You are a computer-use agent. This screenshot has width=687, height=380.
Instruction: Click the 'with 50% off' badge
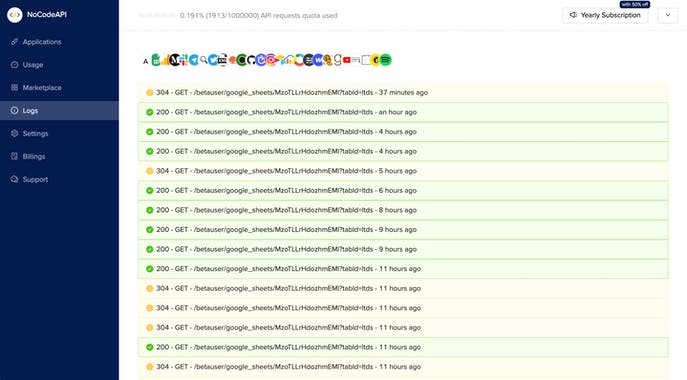pyautogui.click(x=634, y=4)
